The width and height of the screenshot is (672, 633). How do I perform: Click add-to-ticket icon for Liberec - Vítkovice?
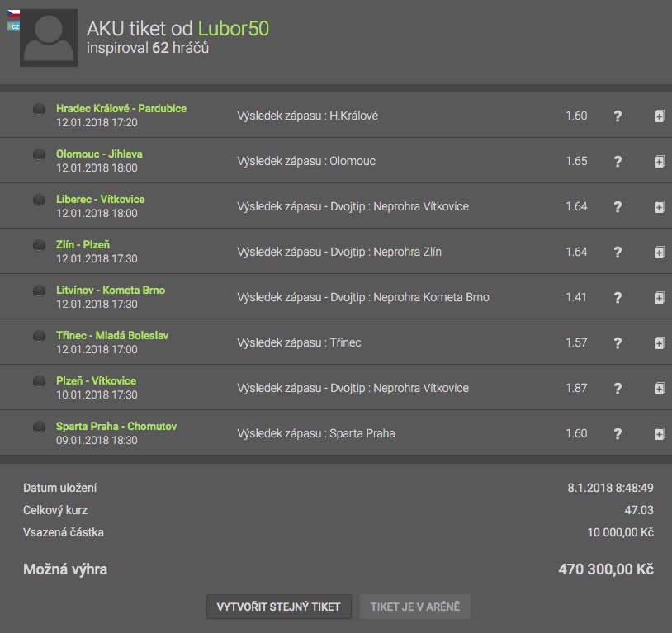(660, 207)
